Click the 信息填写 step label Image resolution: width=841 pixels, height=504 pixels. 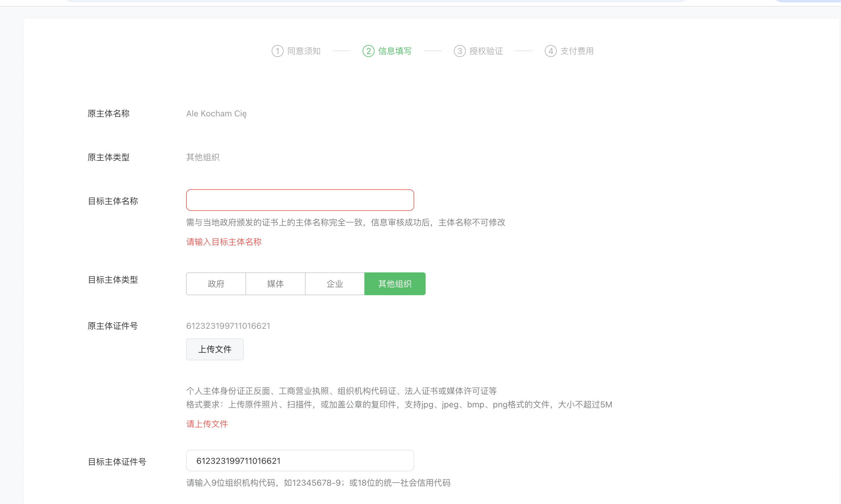(395, 51)
